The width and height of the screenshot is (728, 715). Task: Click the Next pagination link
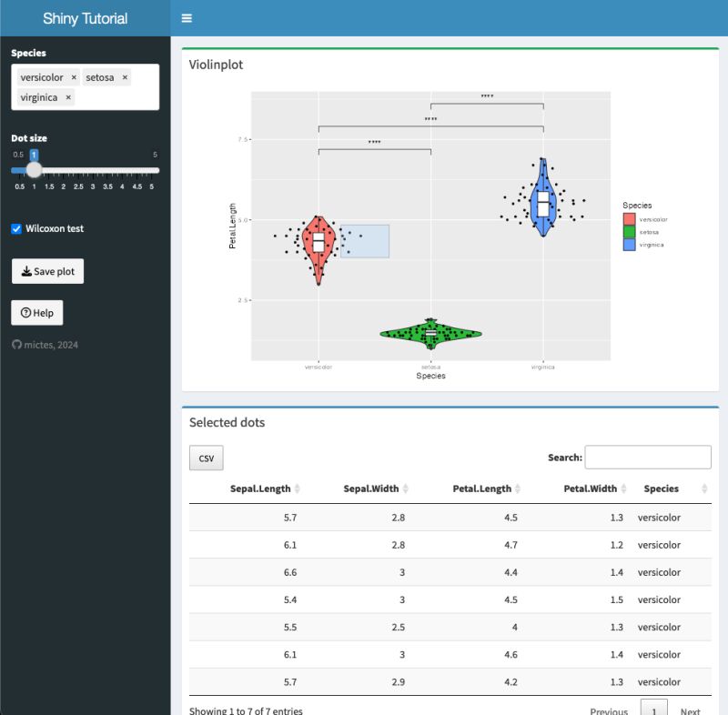[691, 710]
